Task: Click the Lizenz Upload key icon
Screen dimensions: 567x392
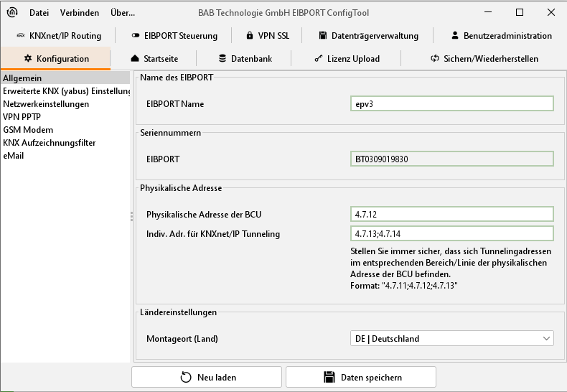Action: pos(318,59)
